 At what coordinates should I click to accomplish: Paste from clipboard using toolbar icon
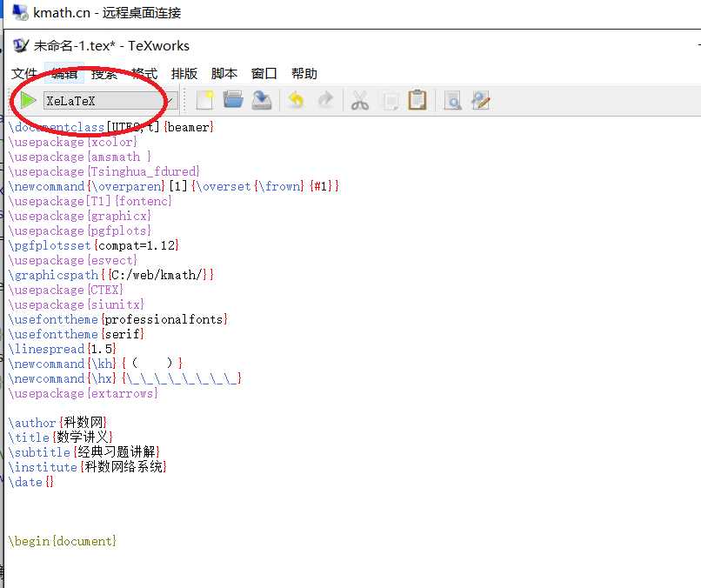(417, 101)
